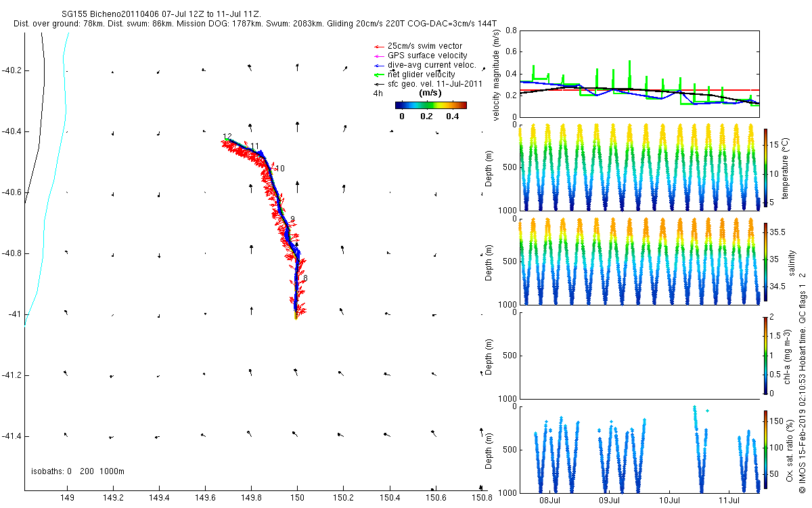Click the map latitude tick '-40.2'
Image resolution: width=812 pixels, height=508 pixels.
[12, 70]
